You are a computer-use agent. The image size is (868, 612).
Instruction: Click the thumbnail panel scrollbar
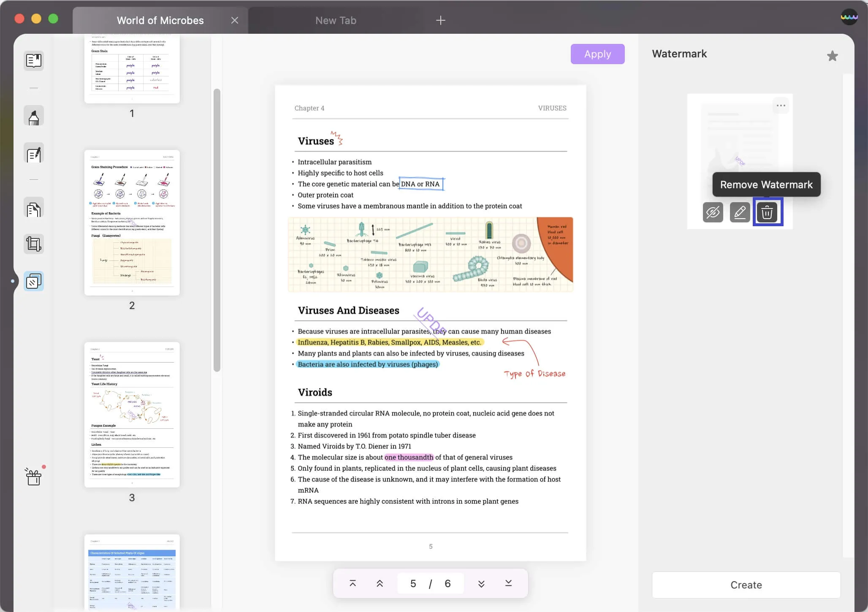tap(217, 230)
